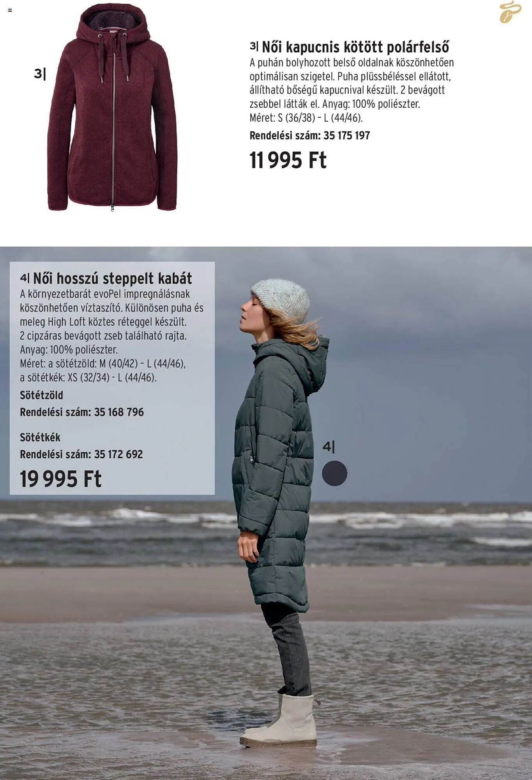Click the small menu icon top-left

(x=10, y=10)
